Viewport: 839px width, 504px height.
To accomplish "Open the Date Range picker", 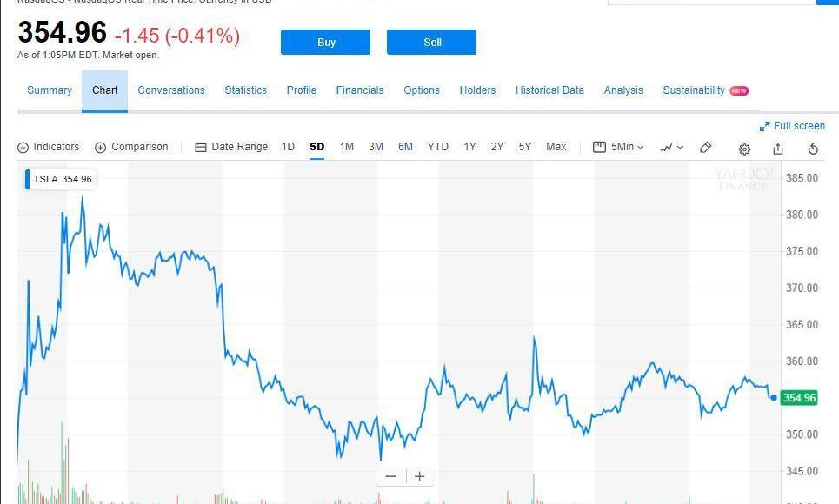I will pyautogui.click(x=231, y=147).
